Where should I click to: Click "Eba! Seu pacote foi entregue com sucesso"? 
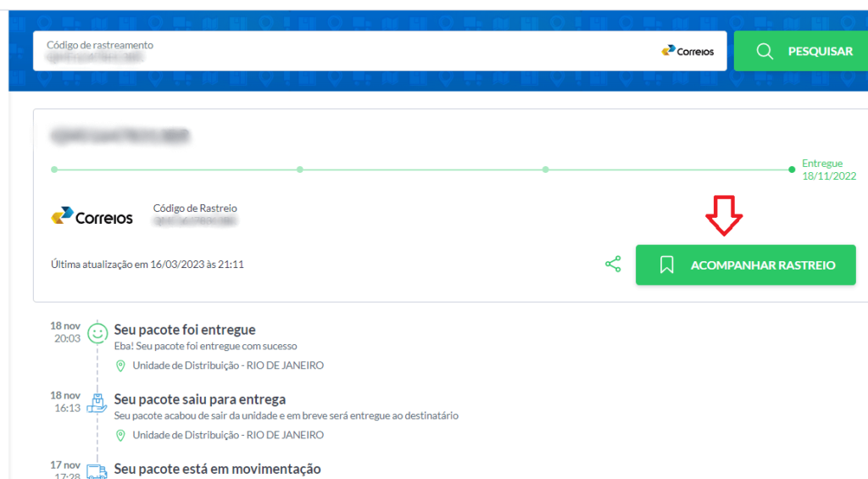(205, 346)
